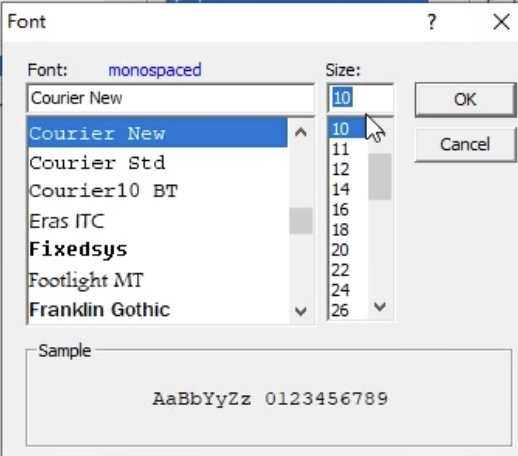Click the help question mark icon
518x456 pixels.
[431, 22]
